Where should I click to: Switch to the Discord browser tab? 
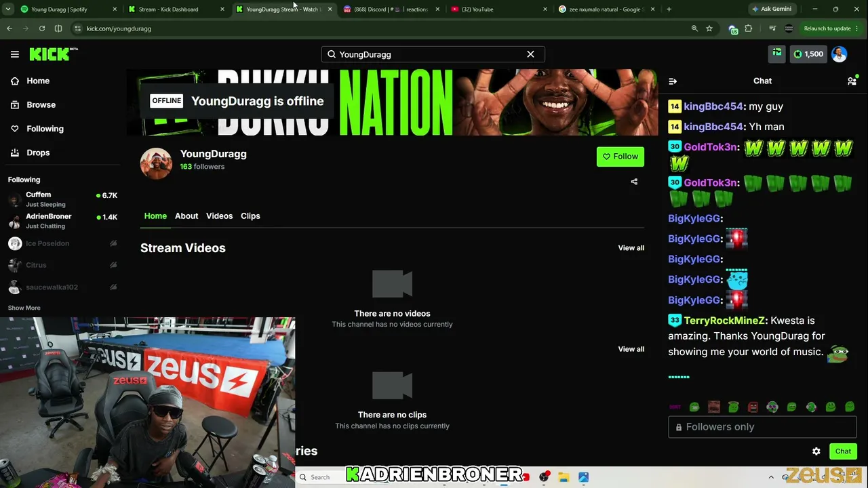click(x=390, y=9)
